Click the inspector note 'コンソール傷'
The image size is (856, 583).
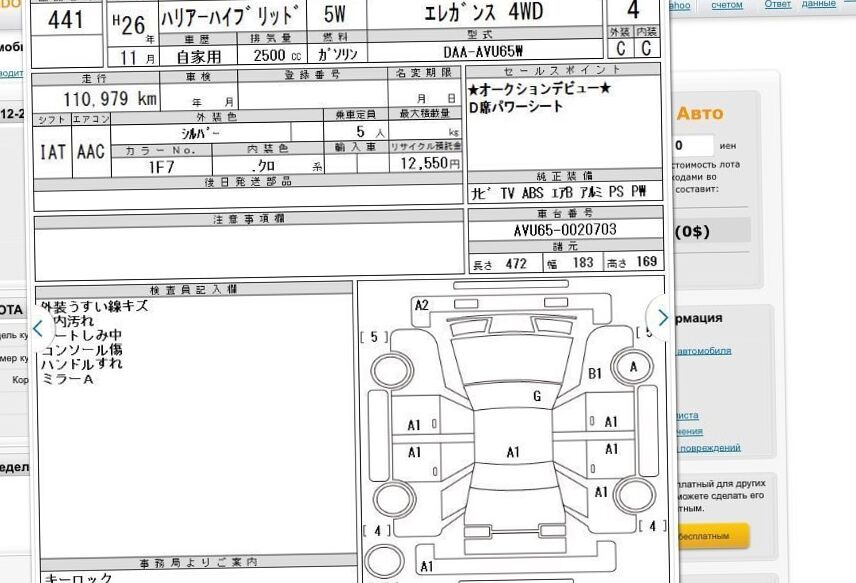point(82,349)
